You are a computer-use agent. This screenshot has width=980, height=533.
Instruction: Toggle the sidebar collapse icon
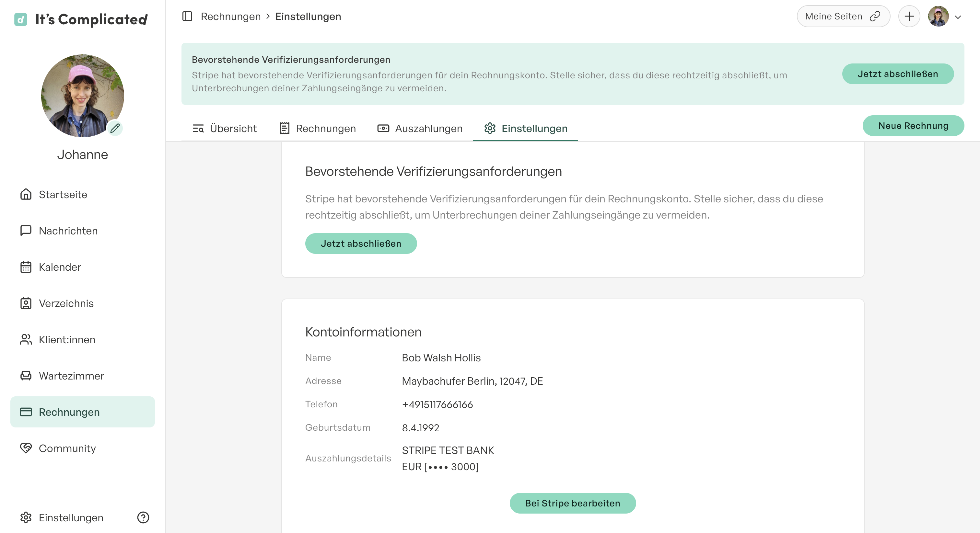point(187,16)
